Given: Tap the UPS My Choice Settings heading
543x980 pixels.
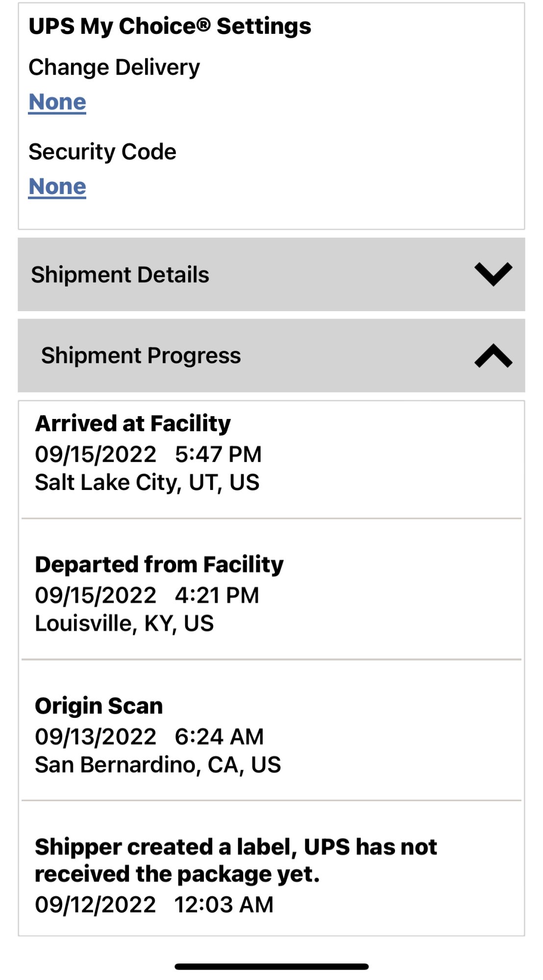Looking at the screenshot, I should (x=170, y=26).
